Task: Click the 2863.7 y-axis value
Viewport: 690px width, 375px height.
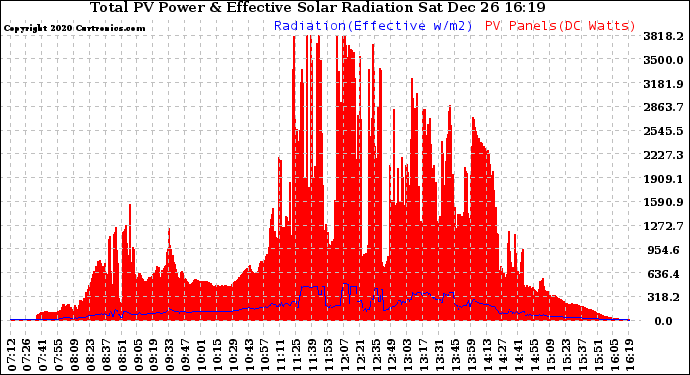Action: (663, 107)
